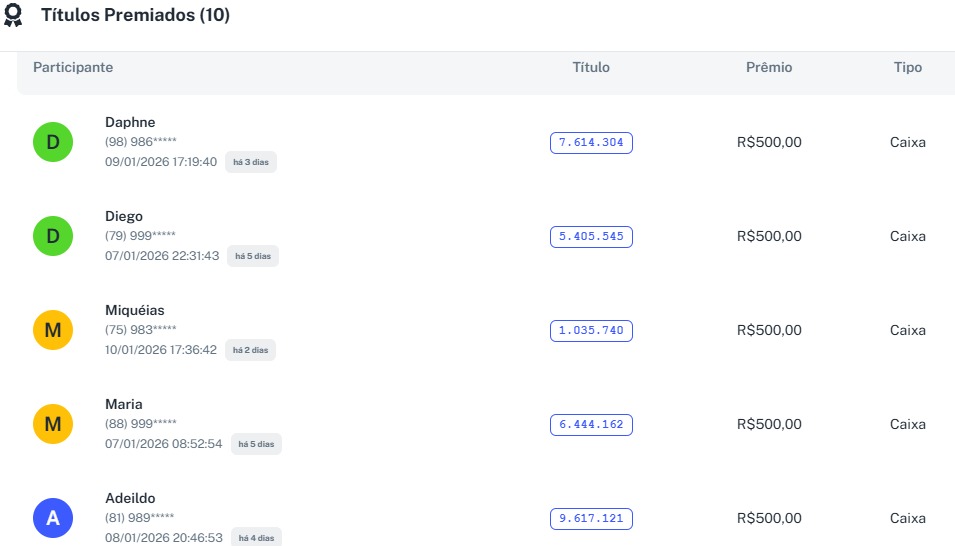Click the award ribbon icon beside Títulos Premiados

(14, 16)
